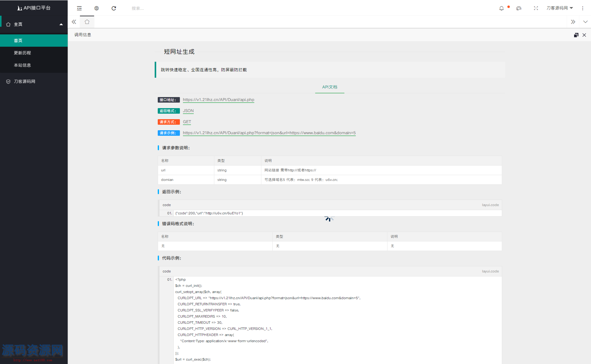Click the 可选择域名5 description cell
The height and width of the screenshot is (364, 591).
(x=382, y=180)
